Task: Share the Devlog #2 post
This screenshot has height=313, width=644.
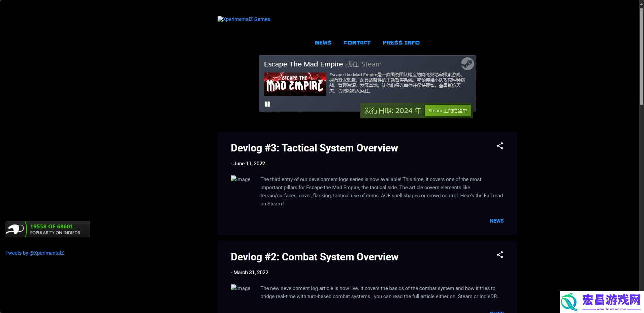Action: tap(500, 255)
